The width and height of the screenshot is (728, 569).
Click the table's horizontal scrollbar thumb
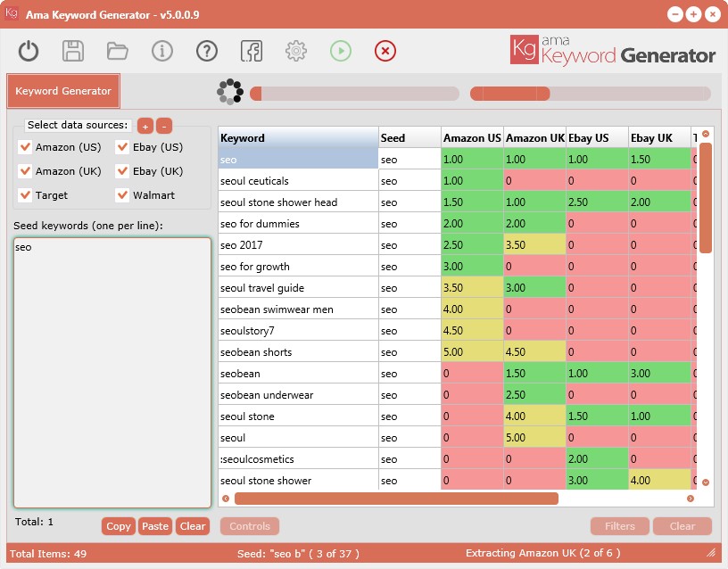(x=396, y=499)
